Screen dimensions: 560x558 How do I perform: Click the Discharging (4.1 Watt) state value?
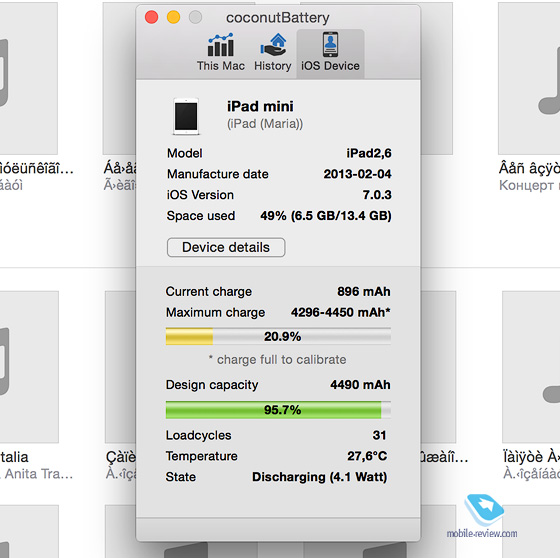click(x=319, y=477)
